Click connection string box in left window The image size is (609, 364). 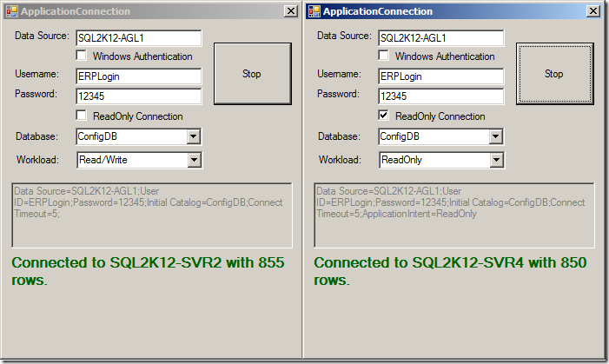tap(152, 215)
